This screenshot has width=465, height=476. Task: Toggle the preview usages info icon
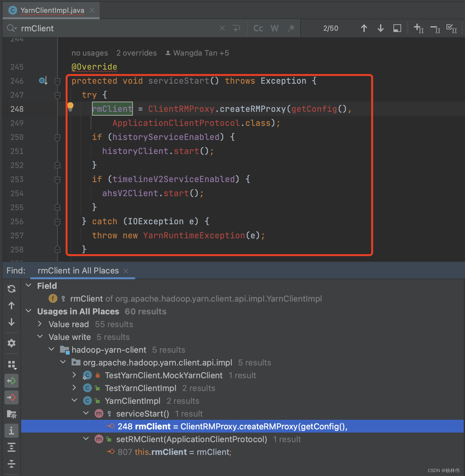point(11,431)
